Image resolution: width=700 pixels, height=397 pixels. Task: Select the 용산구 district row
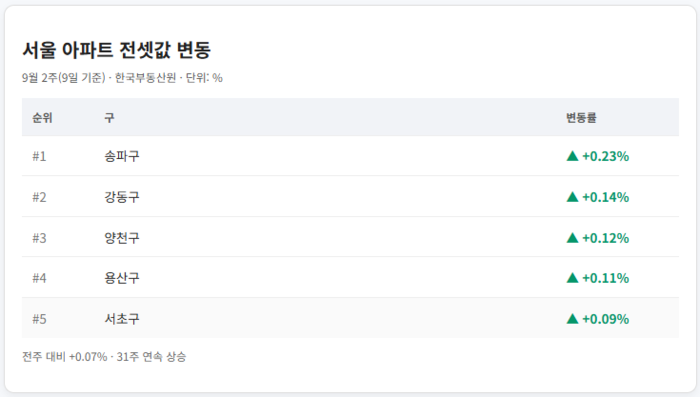click(350, 277)
